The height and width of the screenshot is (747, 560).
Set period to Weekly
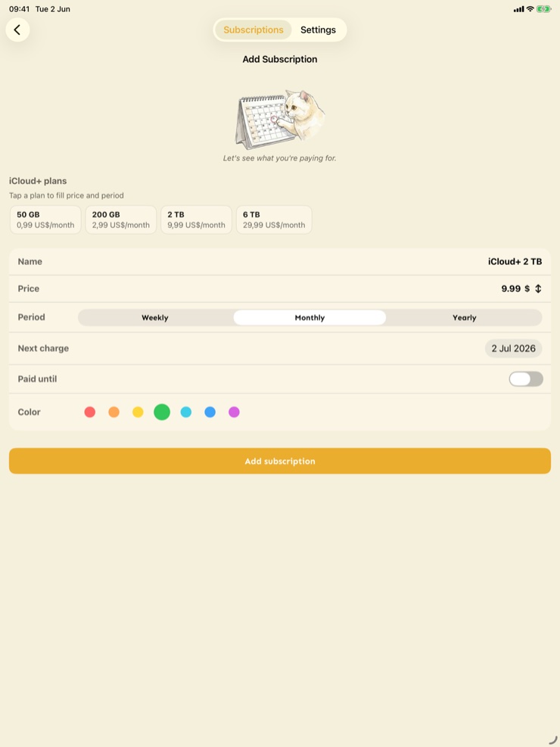point(155,318)
